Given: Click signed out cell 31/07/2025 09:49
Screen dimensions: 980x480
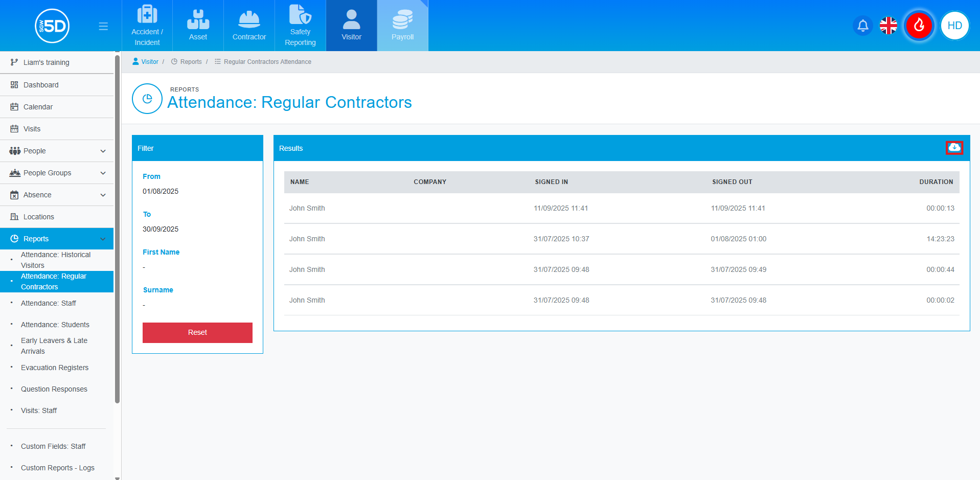Looking at the screenshot, I should click(x=739, y=269).
